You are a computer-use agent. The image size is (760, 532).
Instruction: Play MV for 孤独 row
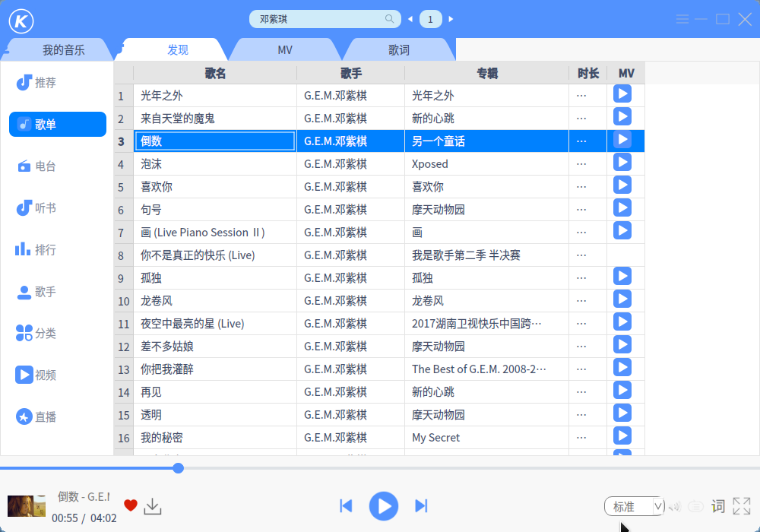tap(622, 276)
